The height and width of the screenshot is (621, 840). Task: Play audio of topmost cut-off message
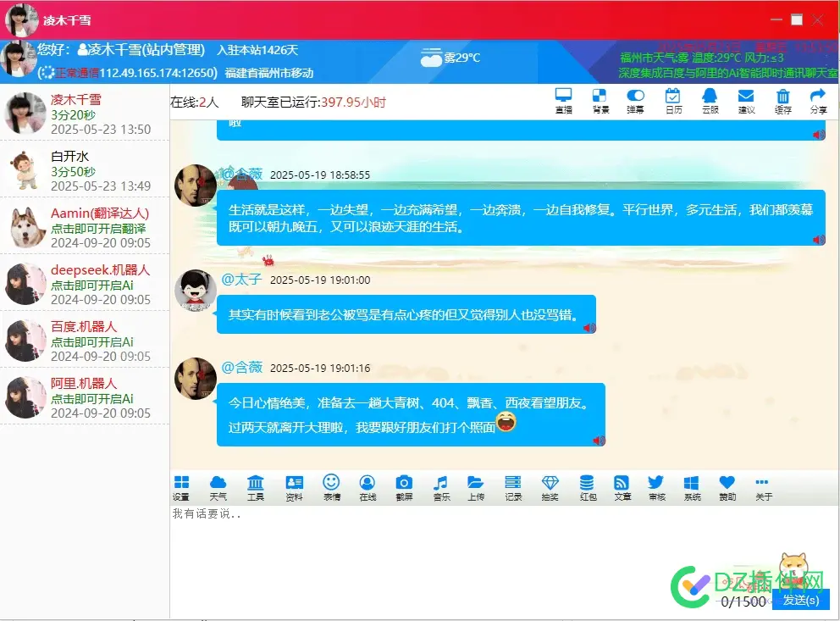(819, 135)
